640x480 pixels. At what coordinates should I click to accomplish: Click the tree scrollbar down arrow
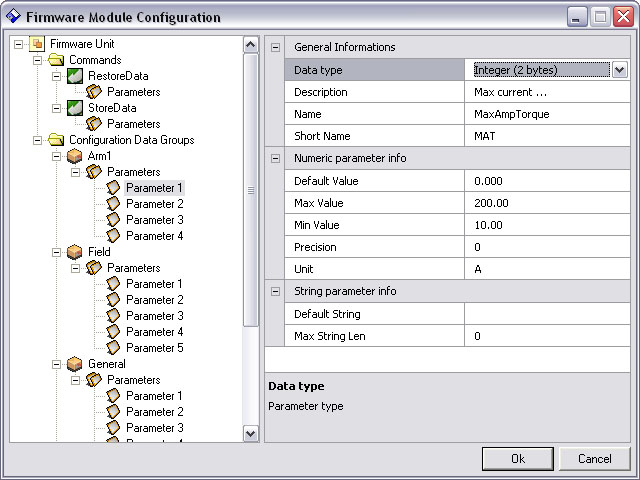[x=251, y=433]
